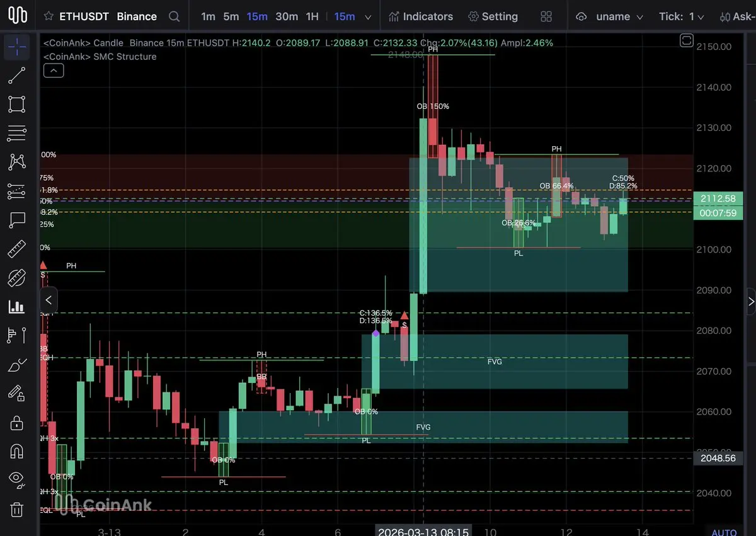Select the ruler measure tool
Screen dimensions: 756x536
coord(17,249)
